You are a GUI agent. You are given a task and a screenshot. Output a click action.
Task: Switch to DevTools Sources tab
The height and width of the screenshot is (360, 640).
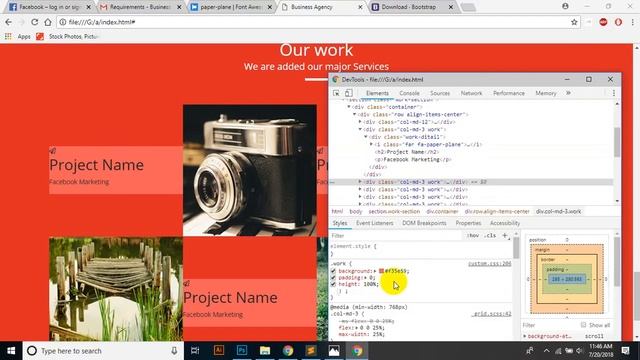(x=440, y=93)
